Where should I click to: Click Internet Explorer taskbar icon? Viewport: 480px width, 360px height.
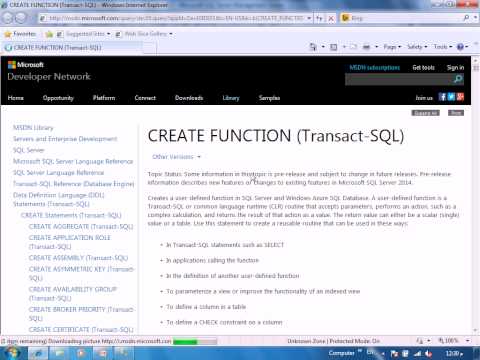[x=38, y=353]
